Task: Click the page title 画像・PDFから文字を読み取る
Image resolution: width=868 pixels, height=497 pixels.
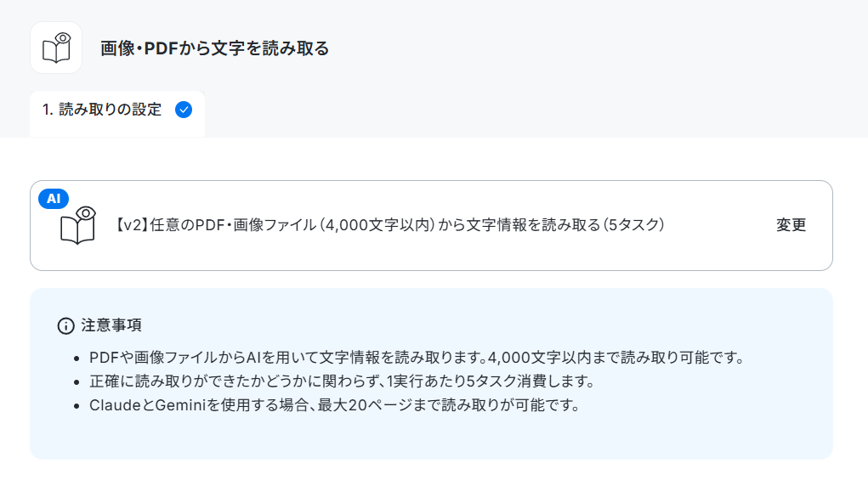Action: pyautogui.click(x=215, y=48)
